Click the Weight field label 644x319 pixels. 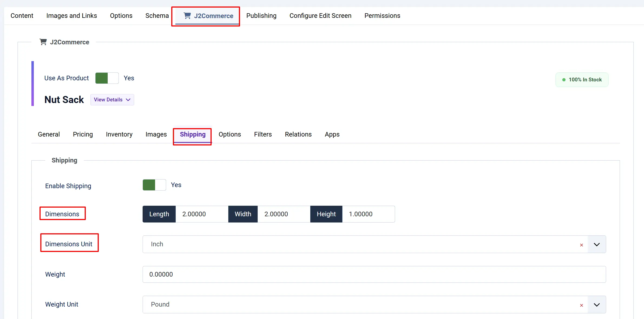55,274
